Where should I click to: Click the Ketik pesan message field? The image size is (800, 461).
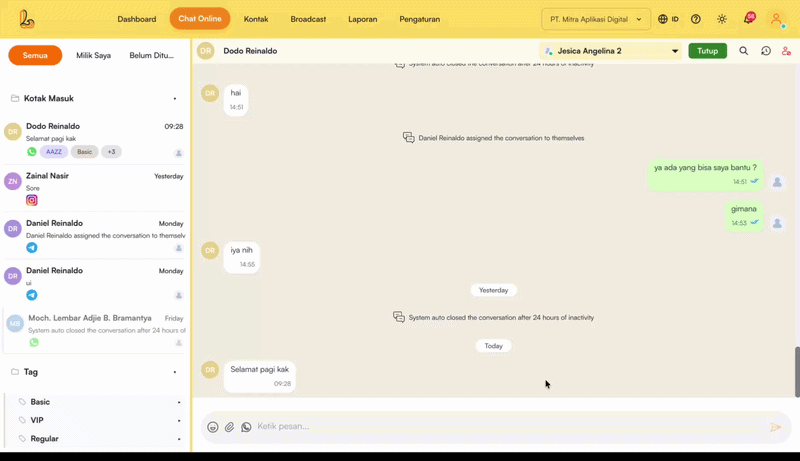pos(500,427)
